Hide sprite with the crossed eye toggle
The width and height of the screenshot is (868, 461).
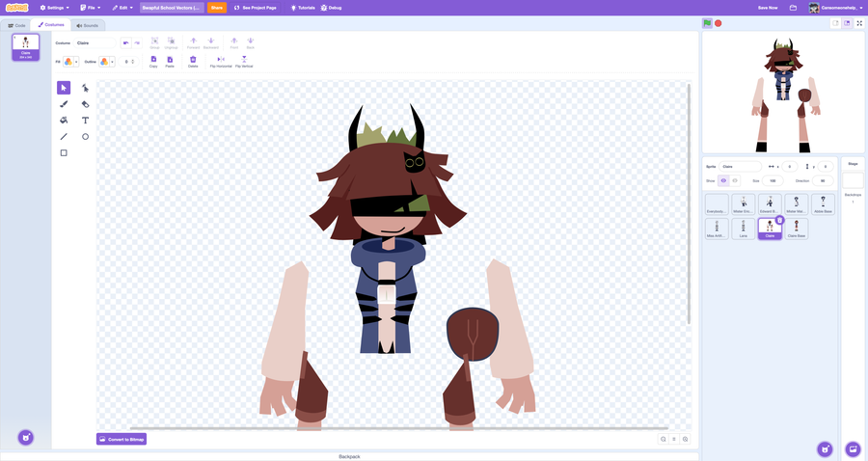coord(735,181)
